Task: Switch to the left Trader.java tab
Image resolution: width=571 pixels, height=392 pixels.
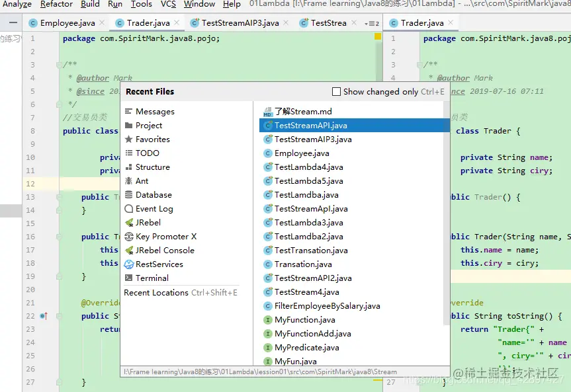Action: pos(148,23)
